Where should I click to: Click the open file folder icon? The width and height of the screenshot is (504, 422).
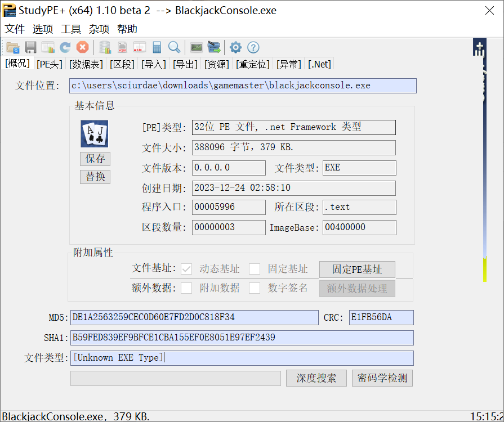(13, 47)
